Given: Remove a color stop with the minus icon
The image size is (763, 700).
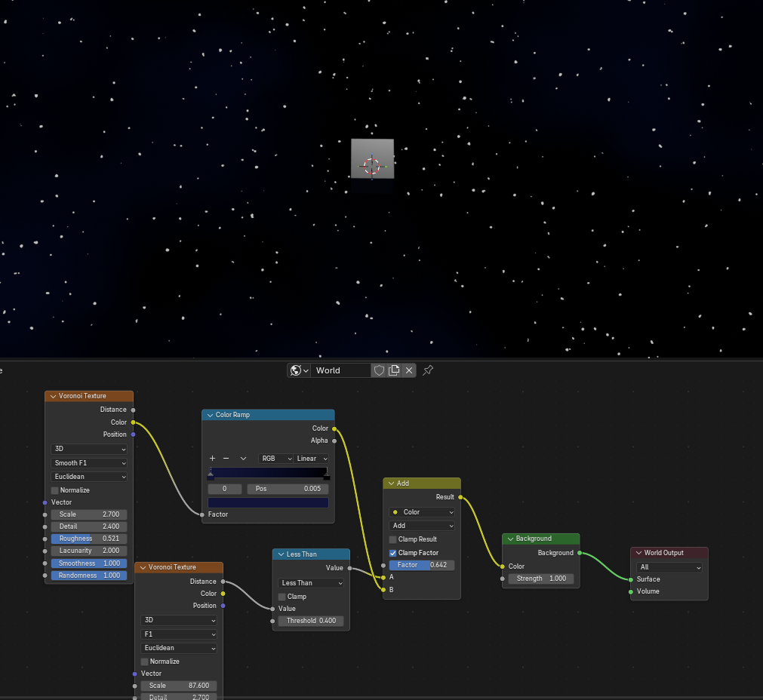Looking at the screenshot, I should coord(226,458).
